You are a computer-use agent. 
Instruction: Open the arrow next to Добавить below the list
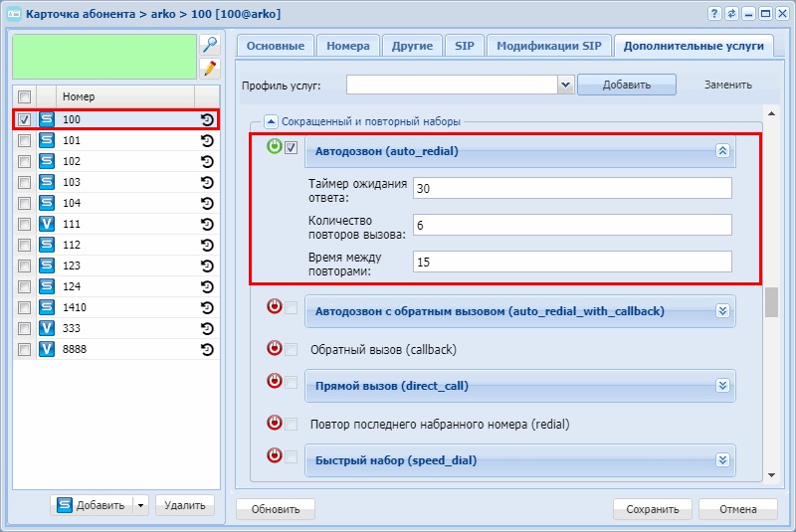pyautogui.click(x=140, y=505)
